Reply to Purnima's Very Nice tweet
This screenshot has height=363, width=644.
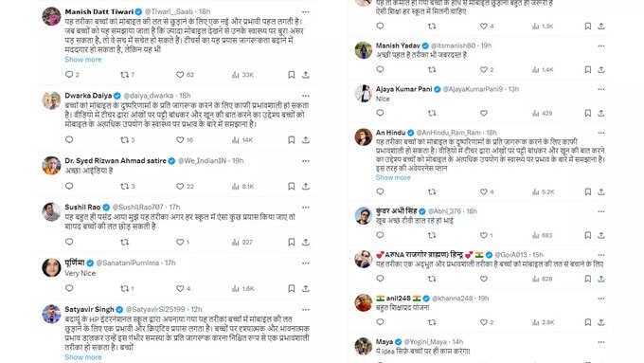[x=69, y=288]
